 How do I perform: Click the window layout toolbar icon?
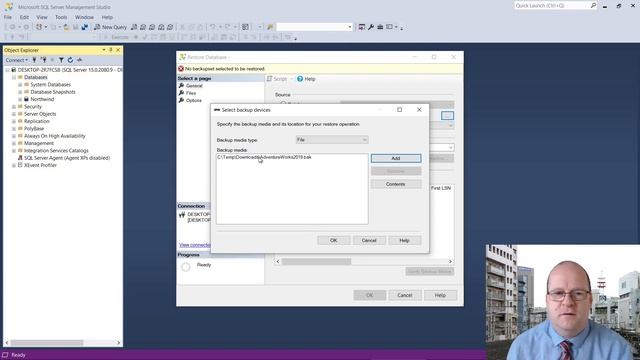tap(389, 27)
